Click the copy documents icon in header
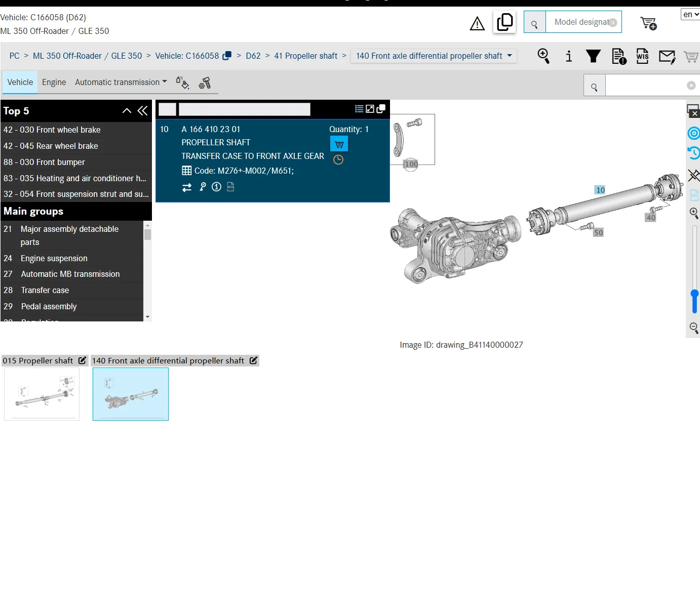This screenshot has width=700, height=616. pyautogui.click(x=504, y=22)
